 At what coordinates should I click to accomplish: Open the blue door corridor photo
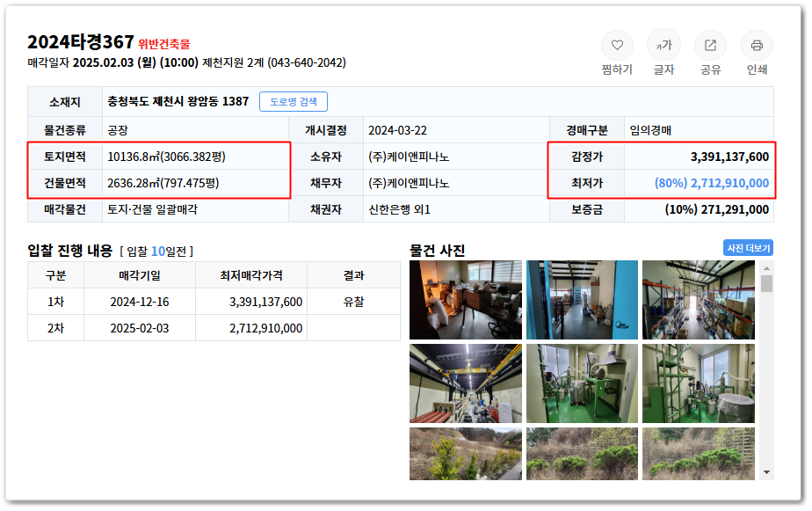click(582, 300)
